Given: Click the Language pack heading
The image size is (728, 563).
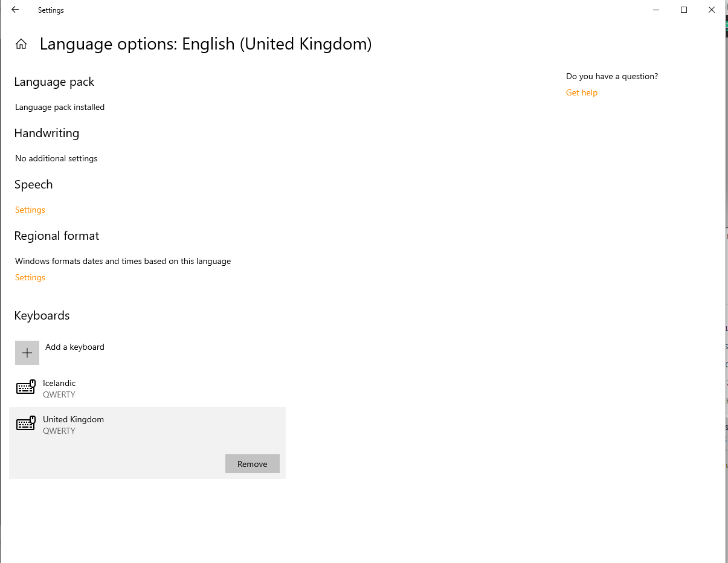Looking at the screenshot, I should (54, 82).
